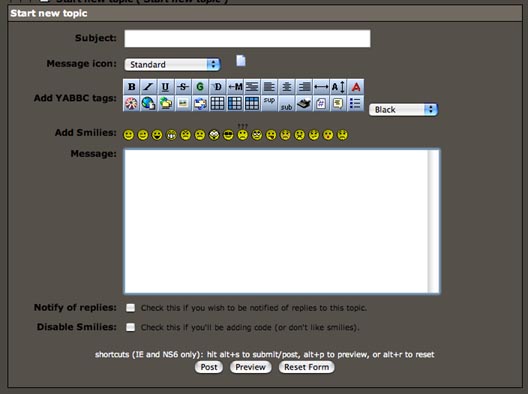Add the ??? confused smiley

coord(242,133)
